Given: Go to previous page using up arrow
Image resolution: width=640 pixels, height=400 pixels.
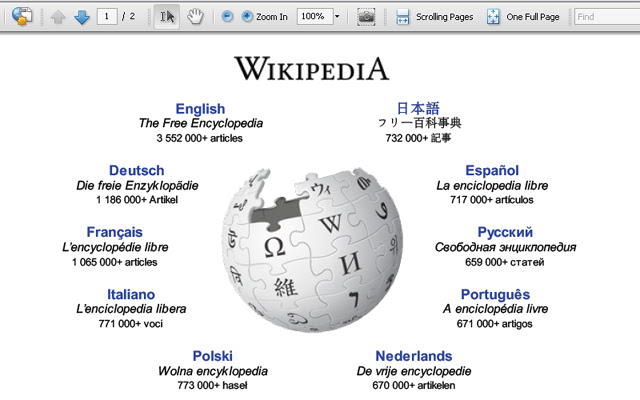Looking at the screenshot, I should point(58,17).
